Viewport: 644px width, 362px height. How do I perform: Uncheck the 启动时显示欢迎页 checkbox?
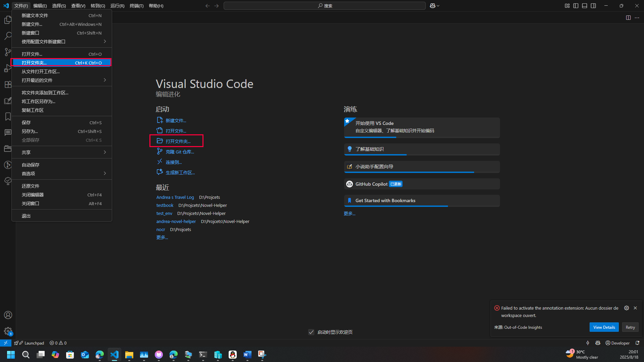pos(311,332)
